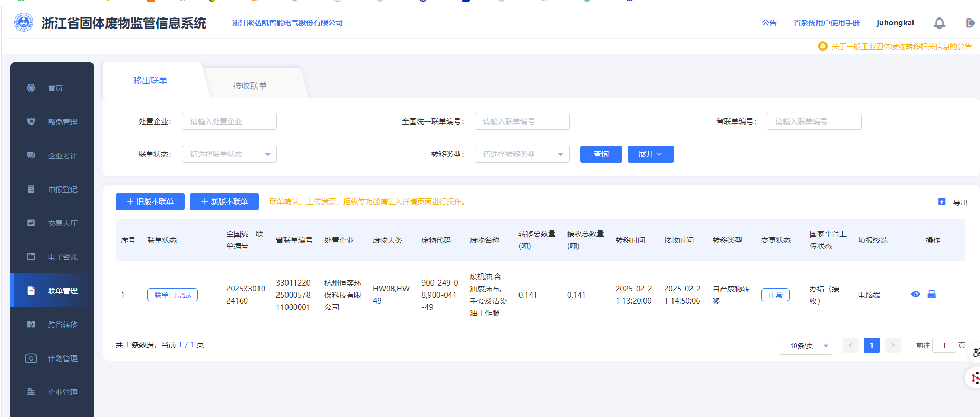Expand 联单状态 dropdown
Screen dimensions: 980x417
[x=229, y=154]
